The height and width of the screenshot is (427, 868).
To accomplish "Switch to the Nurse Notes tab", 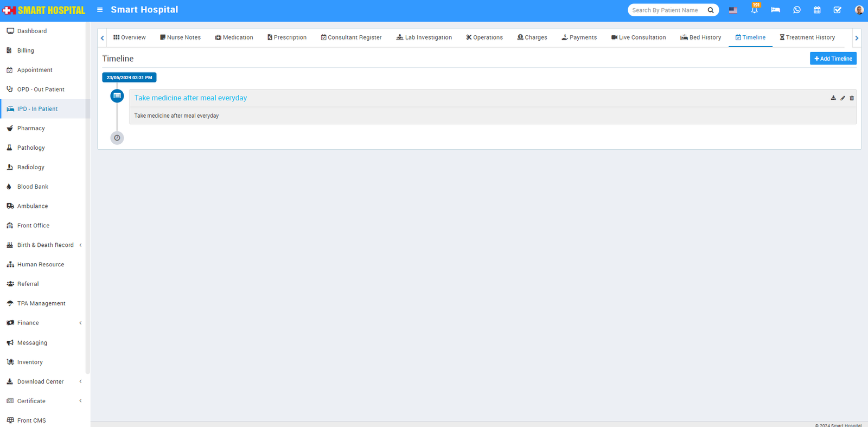I will click(x=180, y=37).
